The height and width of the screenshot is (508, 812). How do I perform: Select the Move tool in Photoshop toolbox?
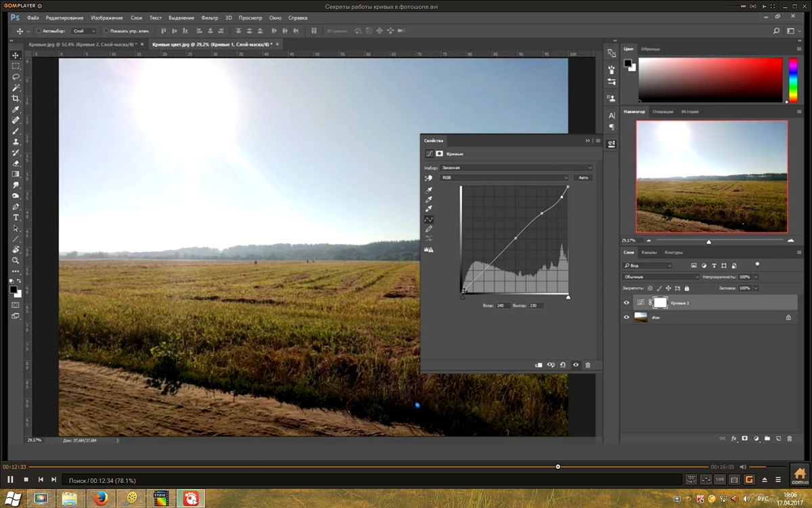pos(16,56)
